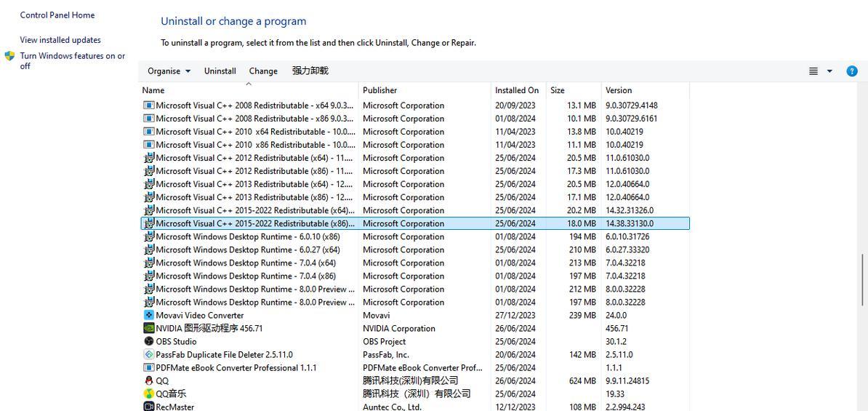The height and width of the screenshot is (411, 868).
Task: Click the PDFMate eBook Converter icon
Action: pyautogui.click(x=149, y=367)
